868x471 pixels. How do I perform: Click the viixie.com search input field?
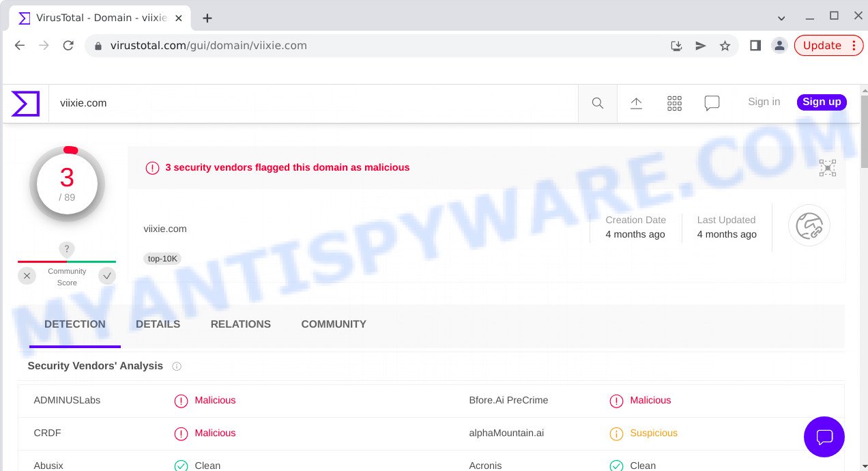(x=313, y=104)
